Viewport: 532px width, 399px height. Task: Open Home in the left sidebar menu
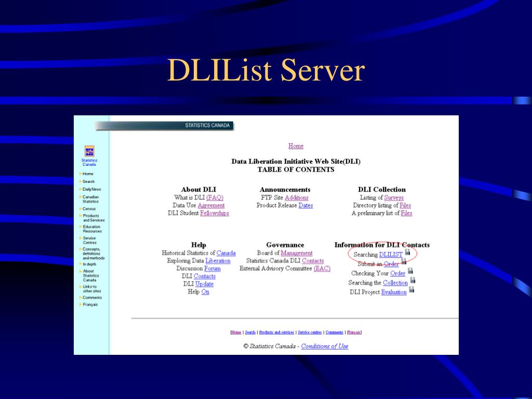(88, 174)
